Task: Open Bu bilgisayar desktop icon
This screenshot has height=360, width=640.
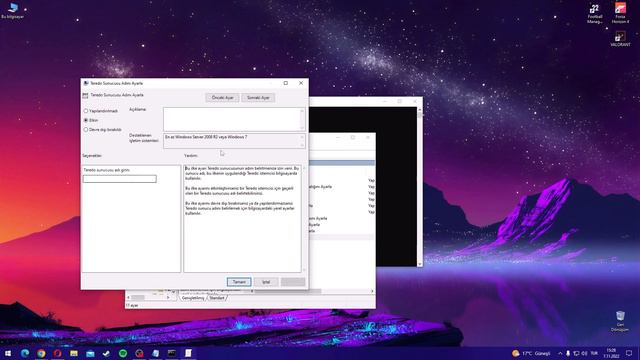Action: coord(13,11)
